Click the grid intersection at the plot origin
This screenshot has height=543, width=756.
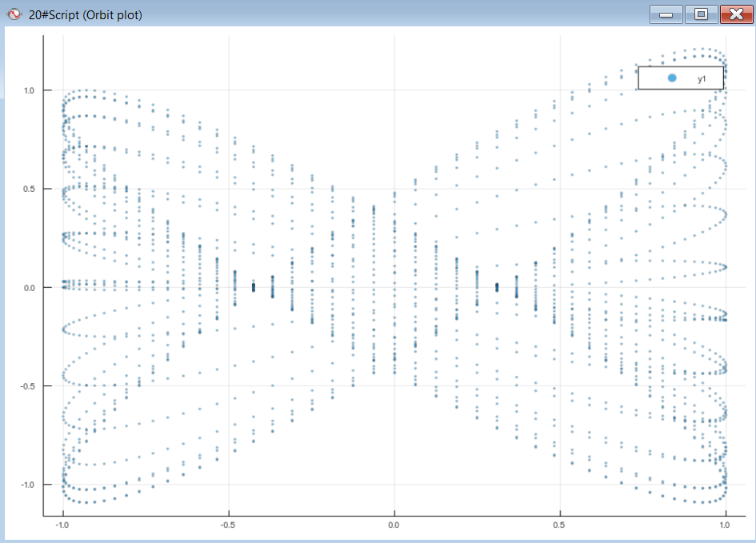(x=394, y=287)
